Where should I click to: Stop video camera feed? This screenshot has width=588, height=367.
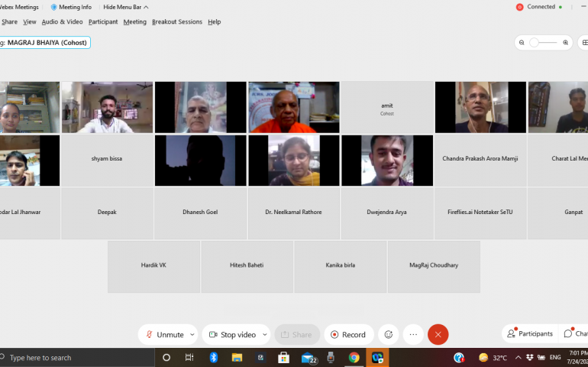pos(232,334)
